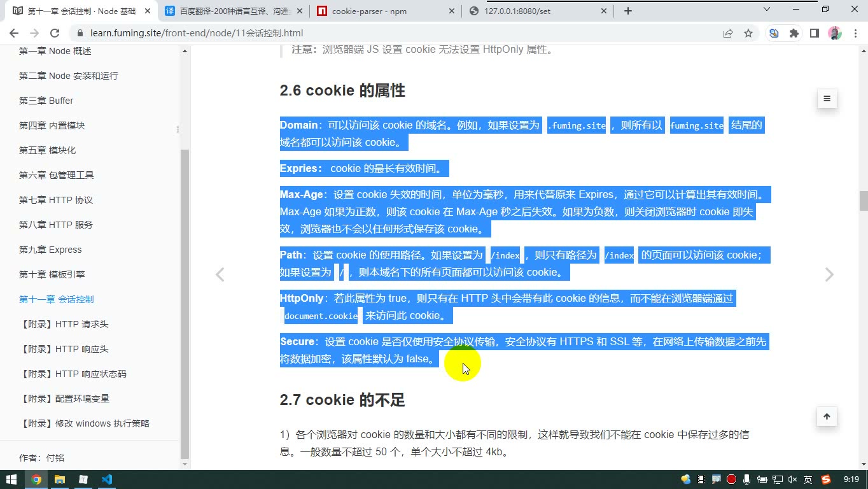The image size is (868, 489).
Task: Bookmark this page with the star icon
Action: click(x=748, y=33)
